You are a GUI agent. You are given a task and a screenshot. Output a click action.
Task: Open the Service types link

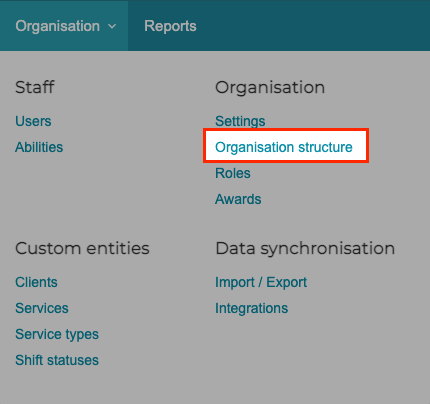pyautogui.click(x=57, y=334)
